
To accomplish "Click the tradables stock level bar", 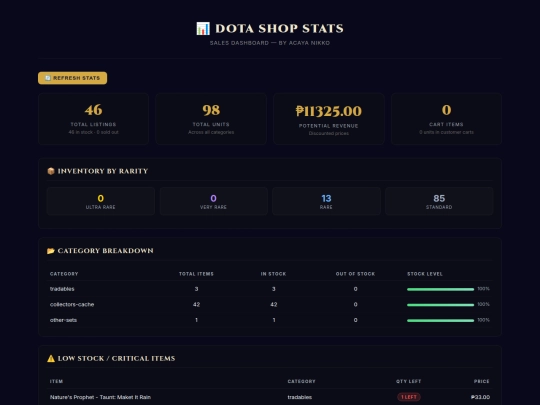I will [440, 289].
